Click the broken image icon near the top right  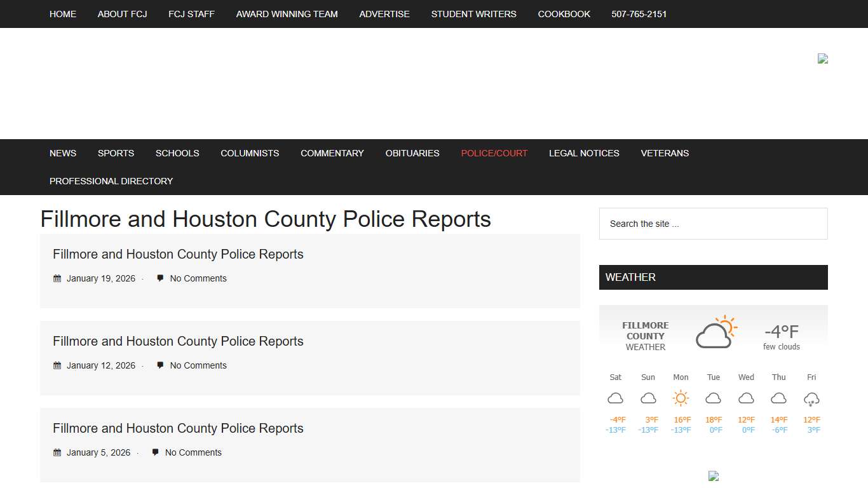(x=822, y=58)
